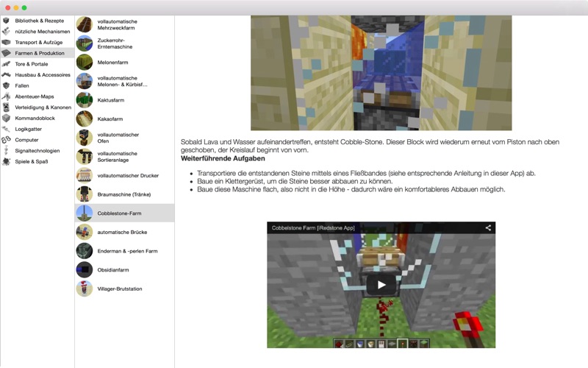The image size is (588, 368).
Task: Select the Melonenfarm list label
Action: (112, 63)
